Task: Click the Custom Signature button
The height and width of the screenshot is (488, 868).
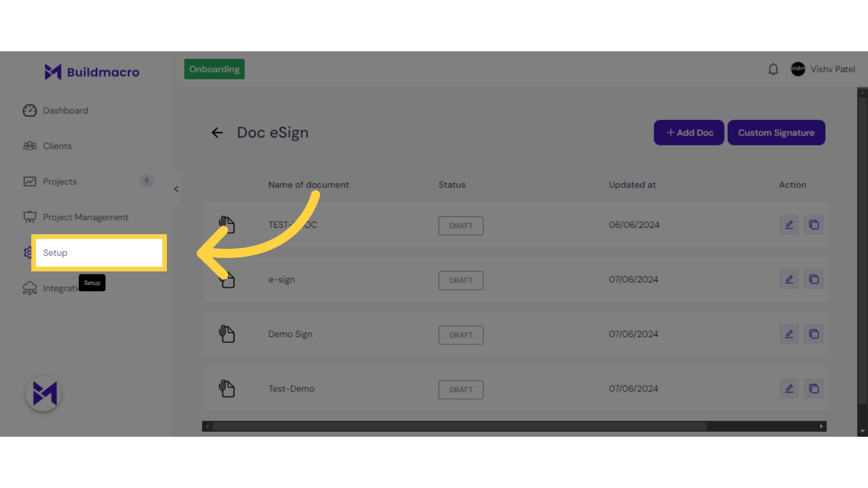Action: (776, 132)
